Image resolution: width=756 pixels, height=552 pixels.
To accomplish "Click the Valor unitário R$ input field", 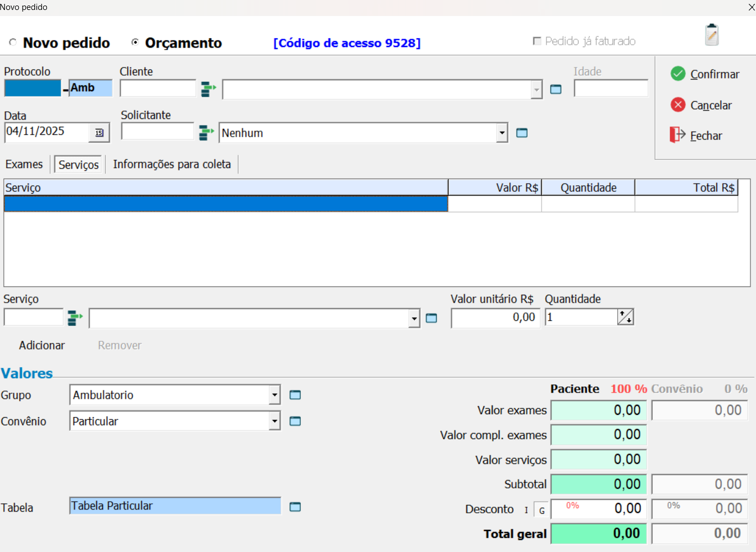I will coord(495,317).
